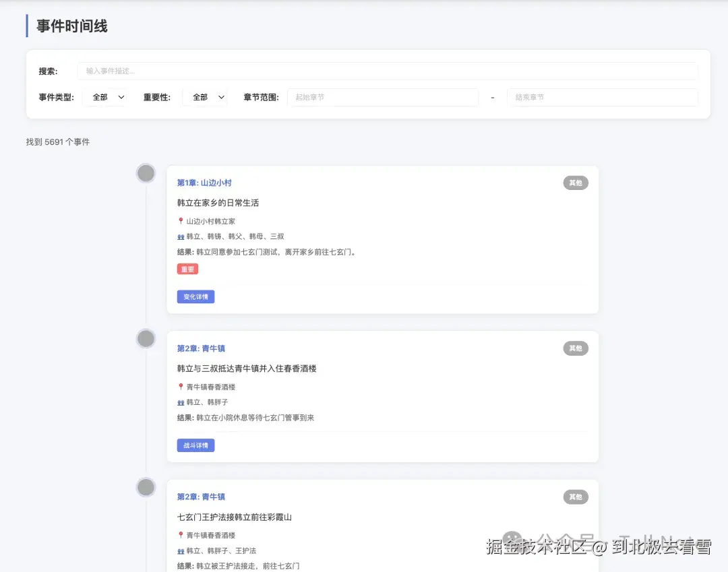Click the participants icon beside 韩立、韩胖子、王护法
Screen dimensions: 728x572
pyautogui.click(x=179, y=552)
